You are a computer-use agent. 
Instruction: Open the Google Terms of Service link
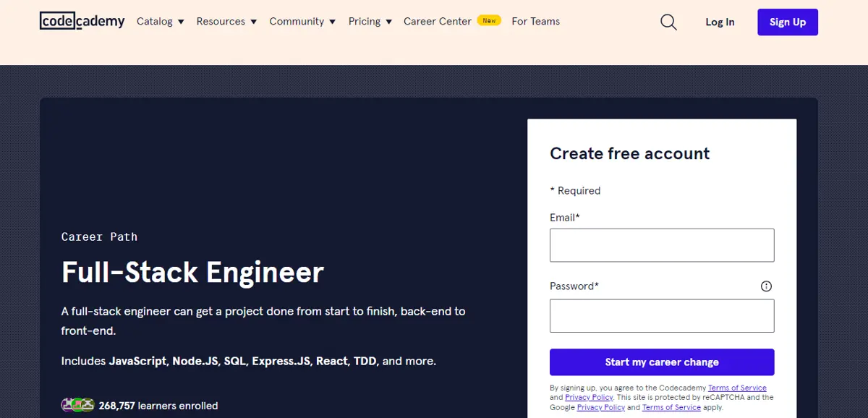click(671, 407)
